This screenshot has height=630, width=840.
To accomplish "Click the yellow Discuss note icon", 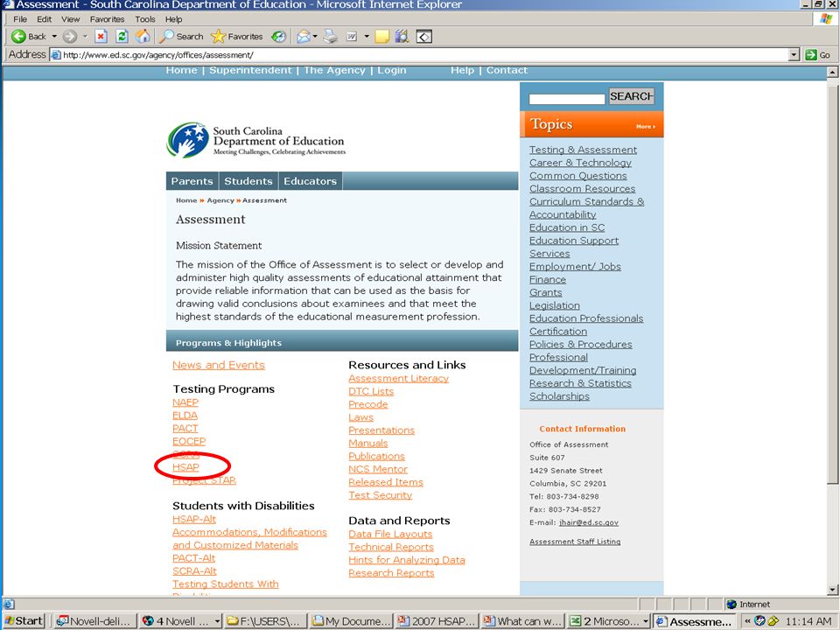I will (x=382, y=37).
